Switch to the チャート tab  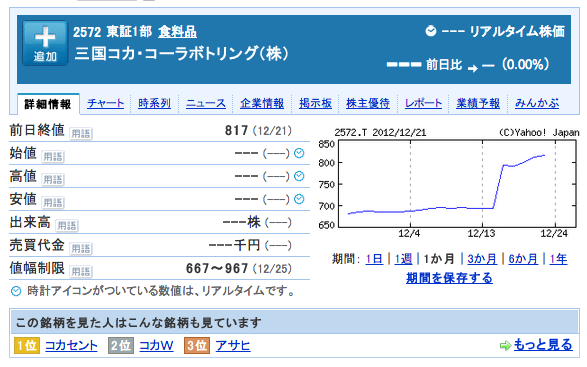(105, 103)
